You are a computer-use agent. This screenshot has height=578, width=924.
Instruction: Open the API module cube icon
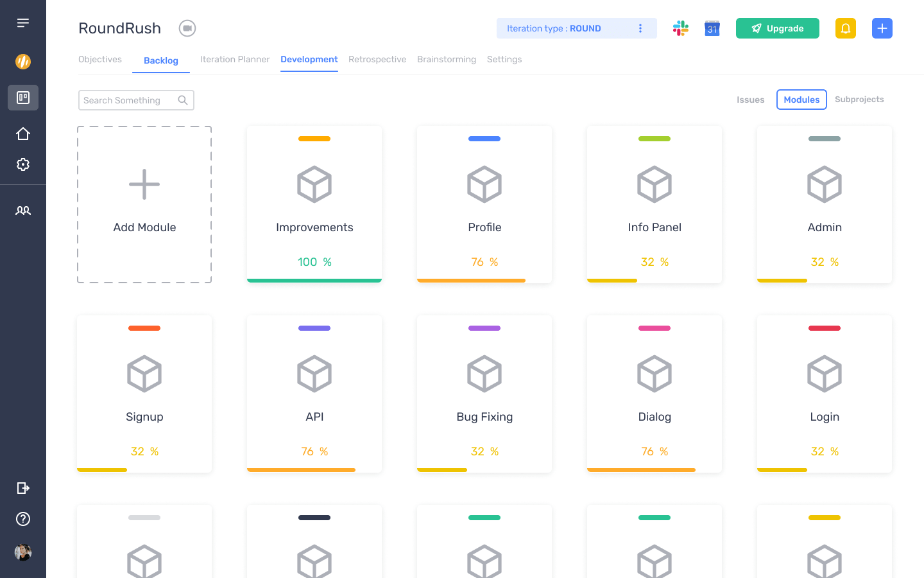(314, 374)
